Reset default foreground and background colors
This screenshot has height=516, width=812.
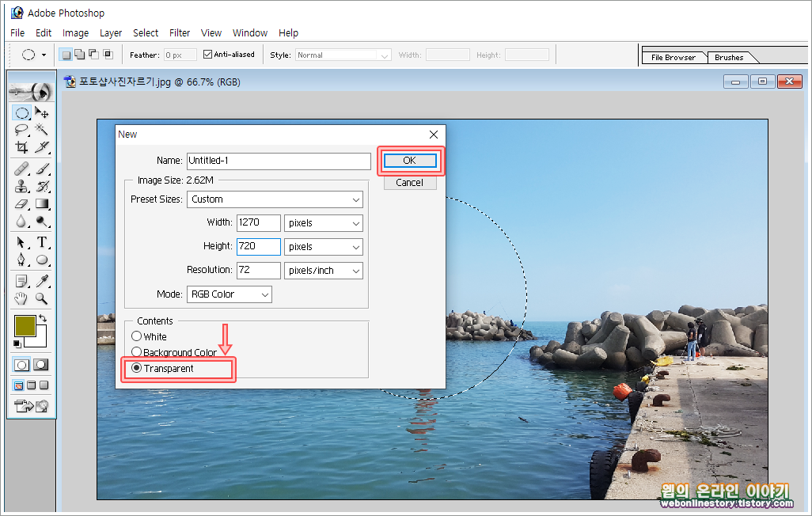[x=17, y=343]
